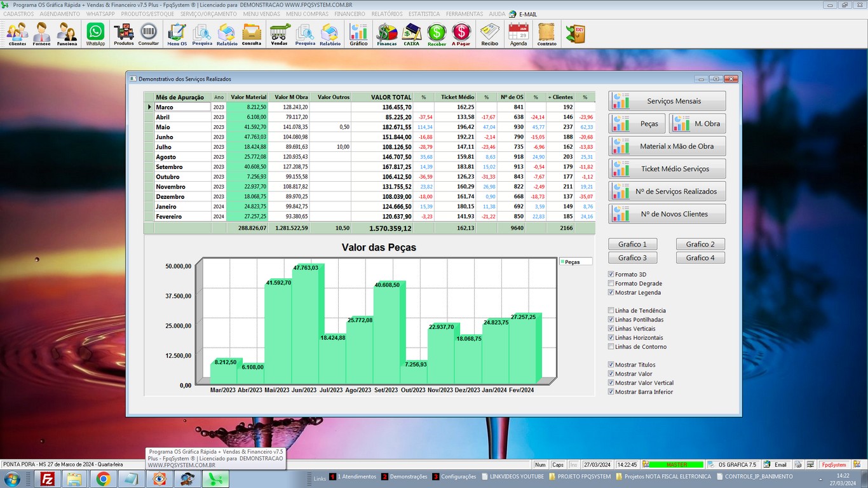
Task: Disable the Linhas Verticais checkbox
Action: click(611, 329)
